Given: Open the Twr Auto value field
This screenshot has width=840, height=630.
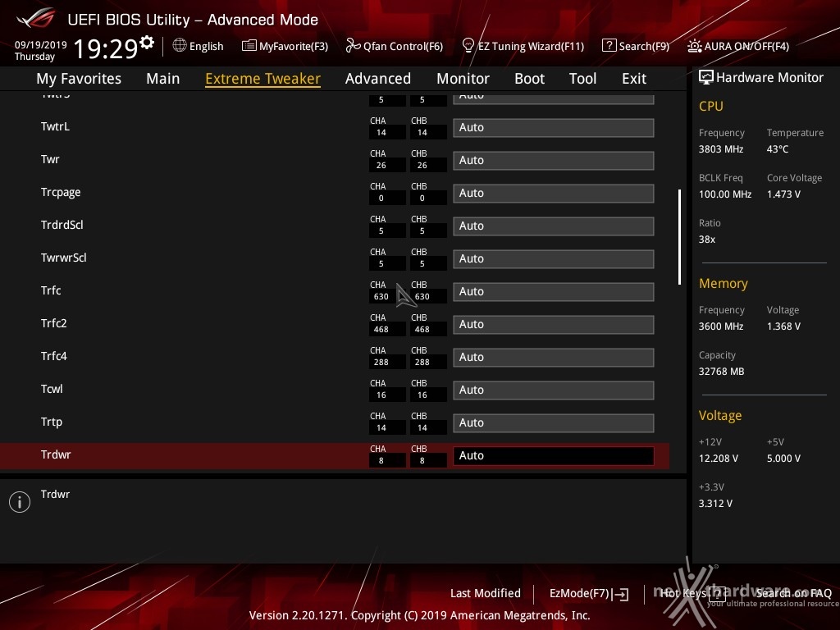Looking at the screenshot, I should (554, 160).
